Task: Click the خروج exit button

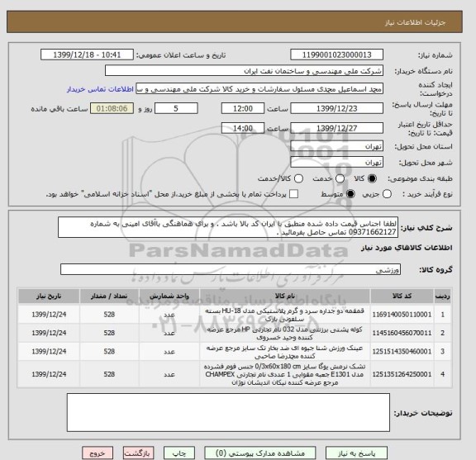Action: pos(98,453)
